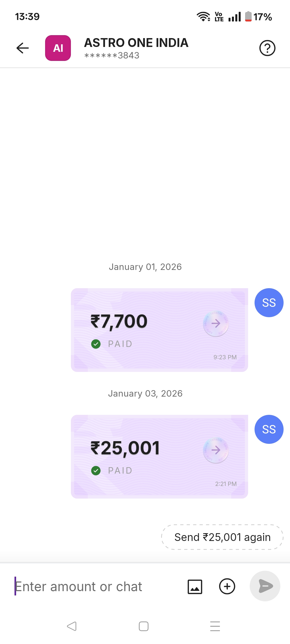Image resolution: width=290 pixels, height=644 pixels.
Task: Open arrow on the ₹25,001 payment card
Action: tap(216, 450)
